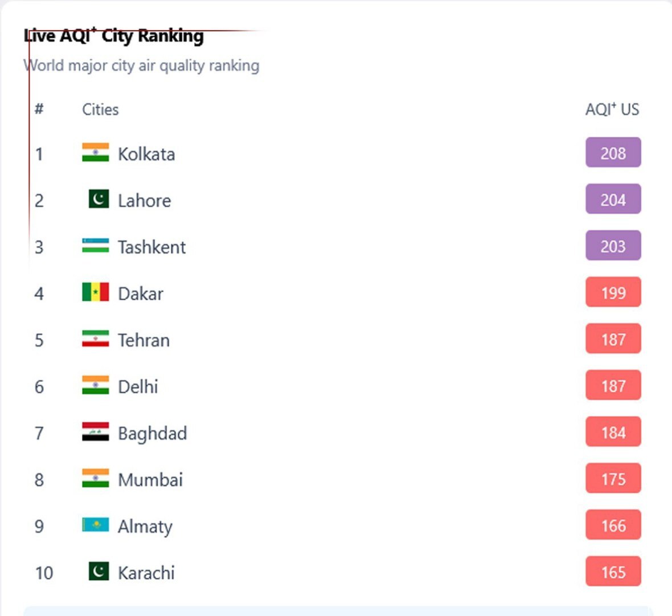The height and width of the screenshot is (616, 672).
Task: Click the AQI+ US column header
Action: (612, 109)
